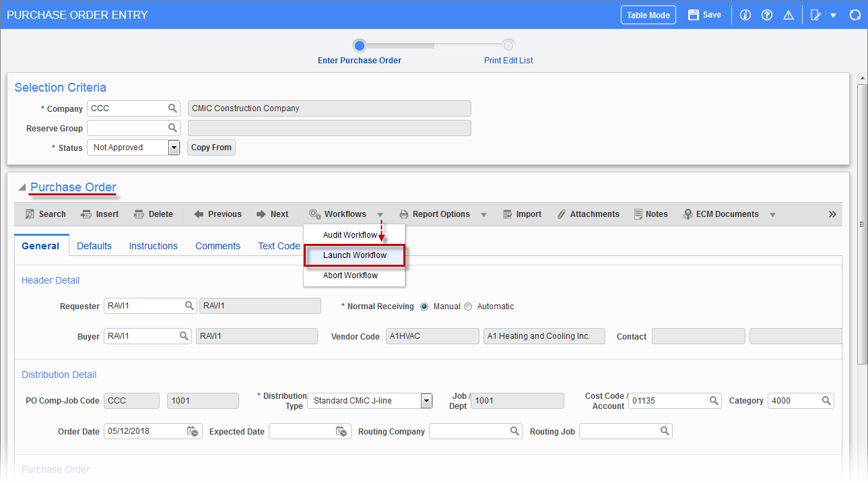
Task: Click the Import icon
Action: click(x=522, y=214)
